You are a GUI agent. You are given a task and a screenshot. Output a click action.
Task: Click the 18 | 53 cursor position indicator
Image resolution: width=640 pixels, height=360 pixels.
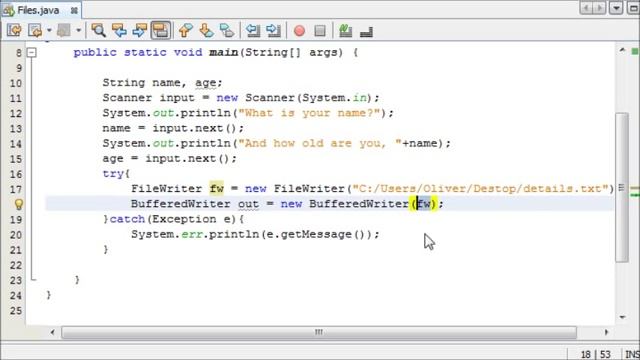point(596,354)
